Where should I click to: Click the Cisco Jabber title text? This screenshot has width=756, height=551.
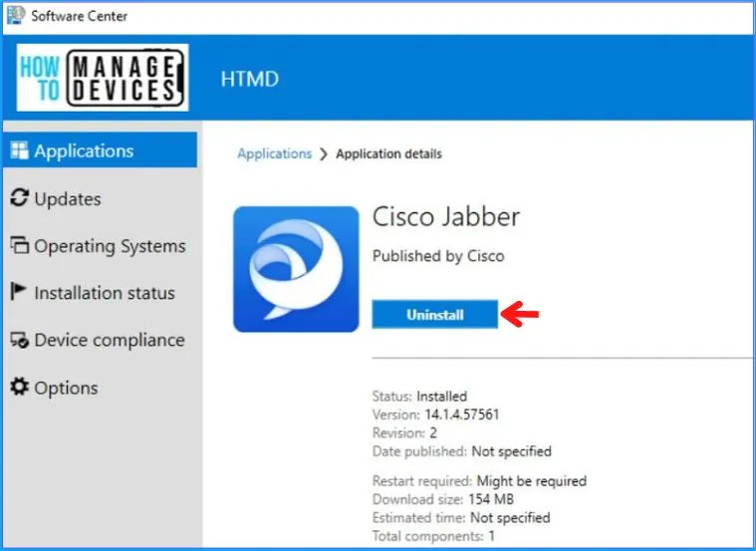(446, 216)
